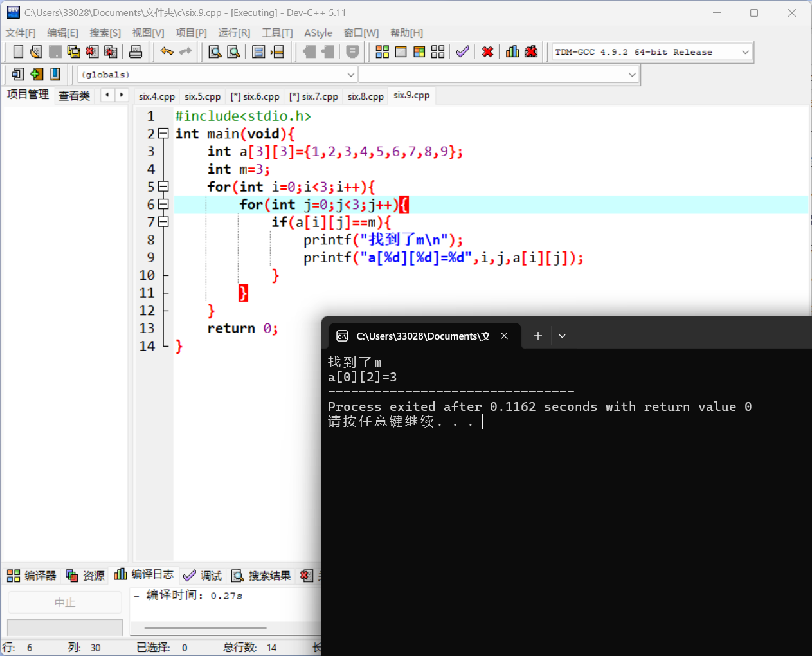Select the 查看类 panel tab
Screen dimensions: 812x656
tap(75, 96)
